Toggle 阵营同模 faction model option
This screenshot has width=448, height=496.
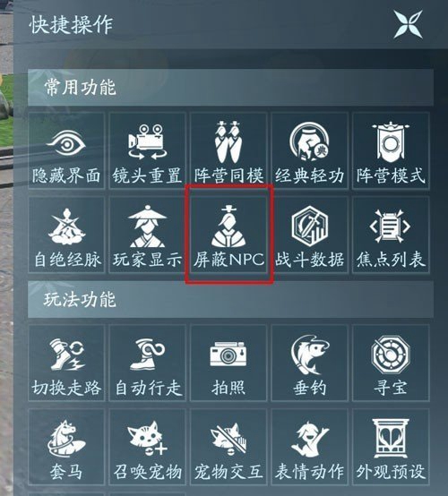click(228, 150)
